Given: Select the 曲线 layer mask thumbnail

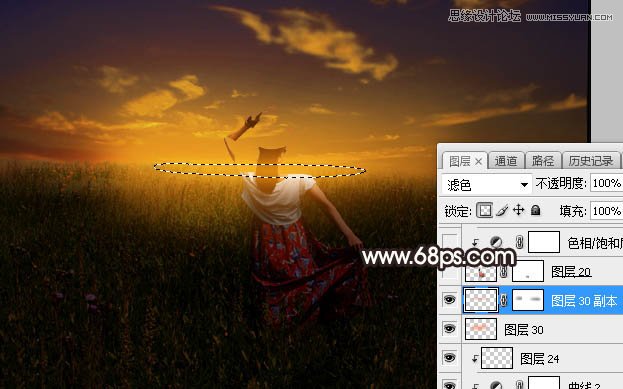Looking at the screenshot, I should [x=544, y=383].
